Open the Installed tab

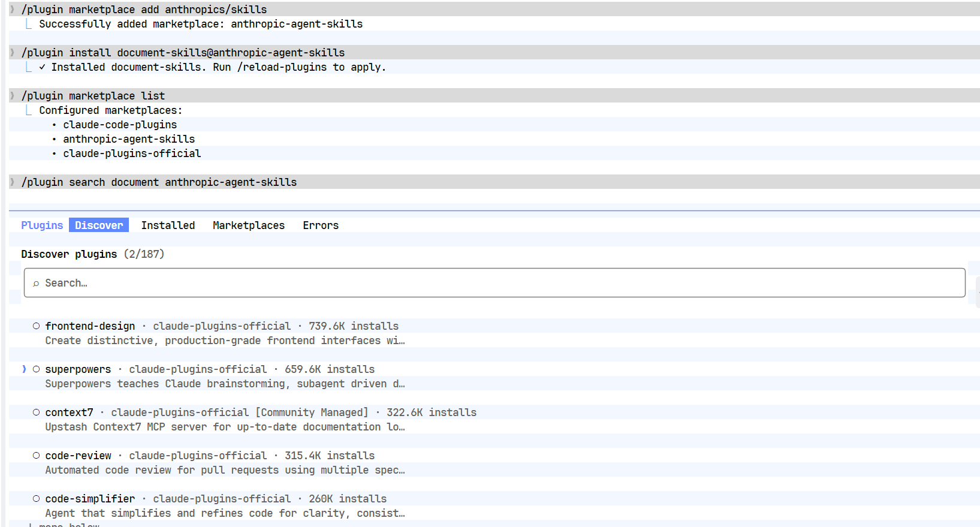[168, 225]
